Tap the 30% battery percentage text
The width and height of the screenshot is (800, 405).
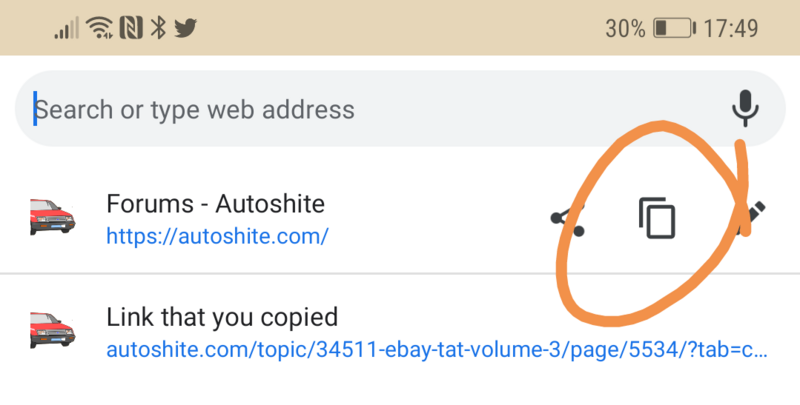(625, 27)
